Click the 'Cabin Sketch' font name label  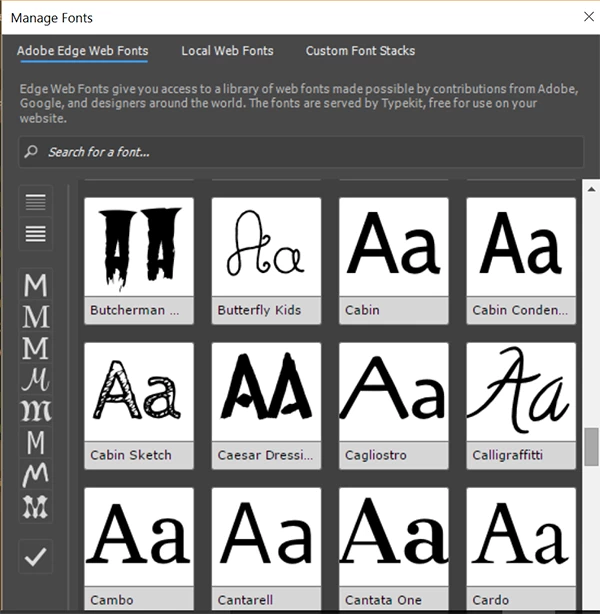point(131,455)
